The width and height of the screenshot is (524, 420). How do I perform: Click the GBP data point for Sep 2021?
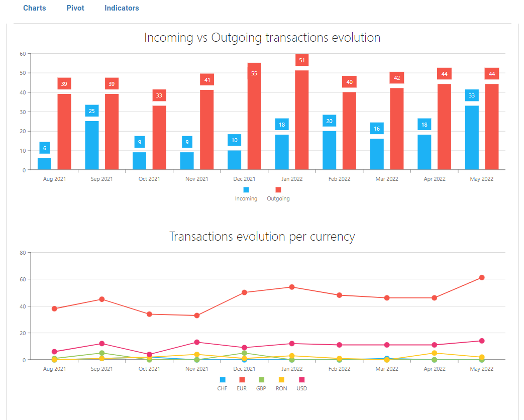point(102,353)
